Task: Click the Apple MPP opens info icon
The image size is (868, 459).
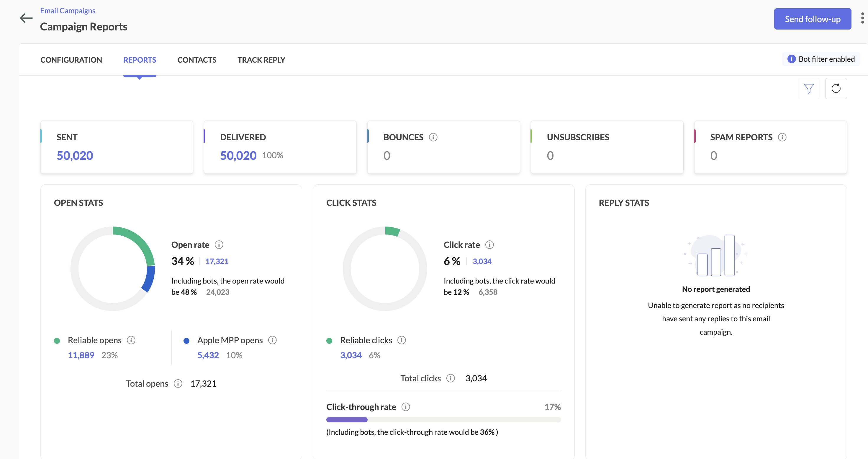Action: (x=272, y=340)
